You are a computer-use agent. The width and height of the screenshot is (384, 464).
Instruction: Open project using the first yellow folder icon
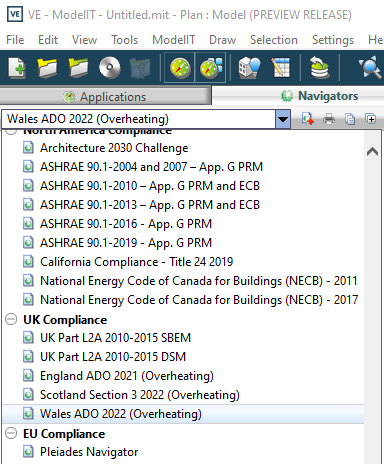click(47, 68)
